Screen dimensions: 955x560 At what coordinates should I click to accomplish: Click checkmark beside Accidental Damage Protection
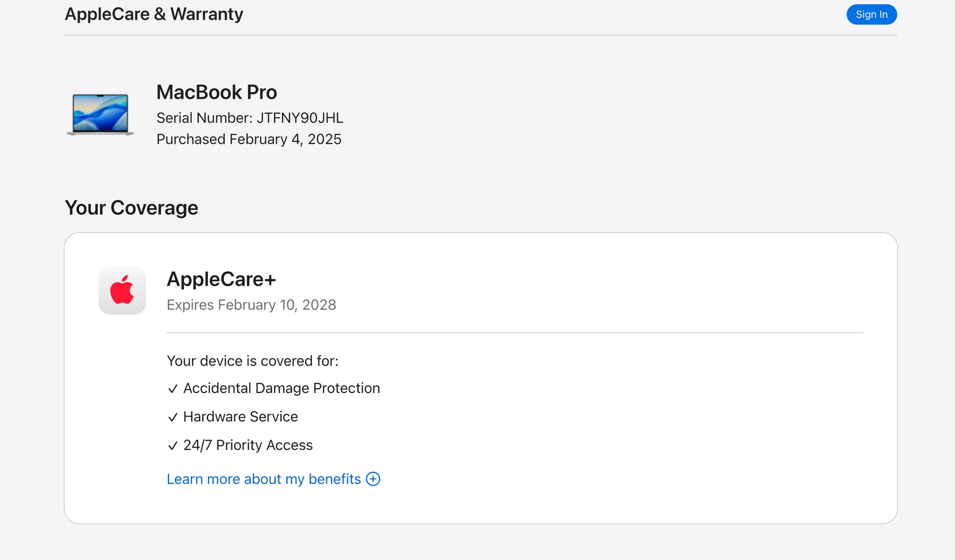[x=172, y=389]
